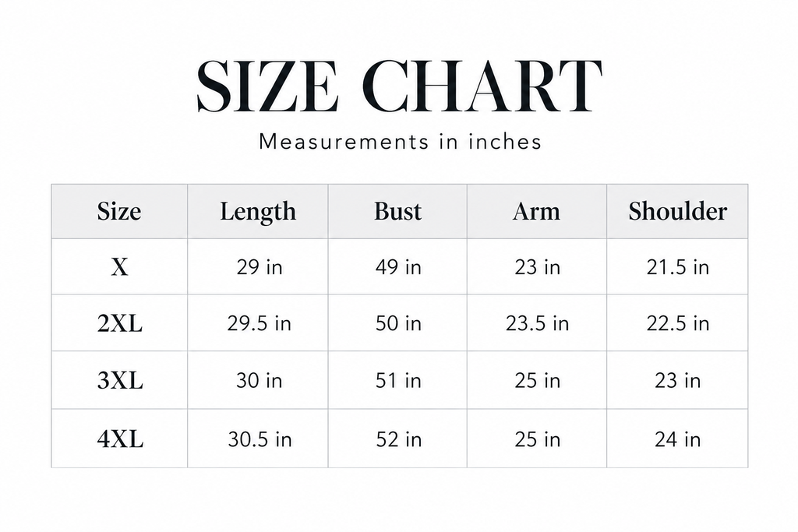Select the X size row label
Image resolution: width=798 pixels, height=532 pixels.
point(119,267)
